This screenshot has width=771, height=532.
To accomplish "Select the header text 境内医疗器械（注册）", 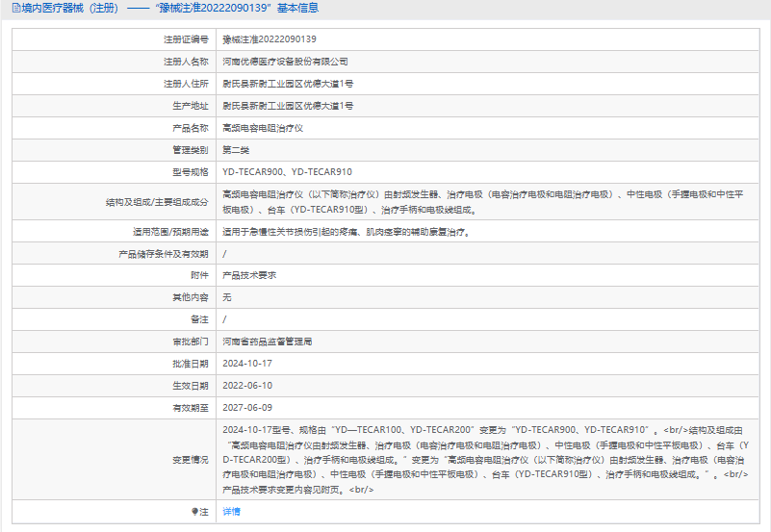I will pyautogui.click(x=70, y=8).
